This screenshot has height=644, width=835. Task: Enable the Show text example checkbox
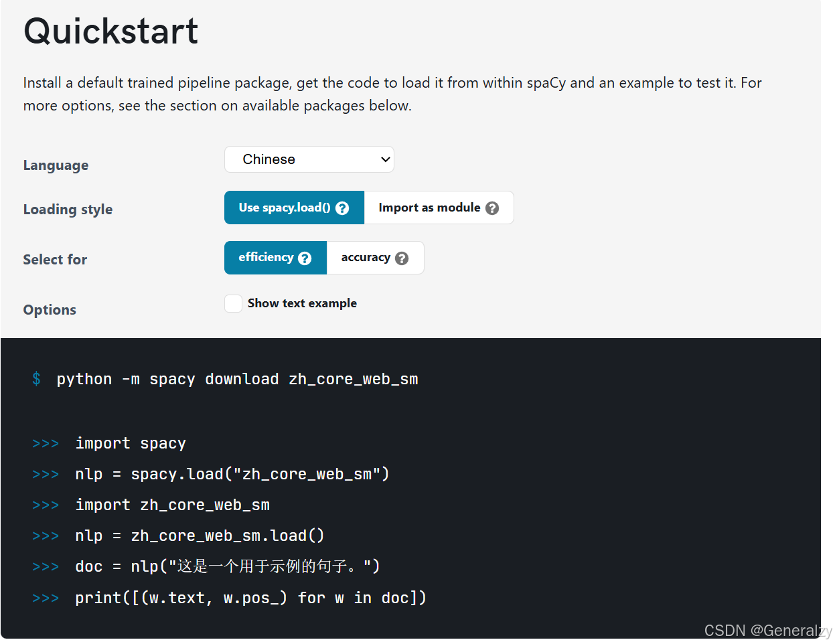coord(233,303)
